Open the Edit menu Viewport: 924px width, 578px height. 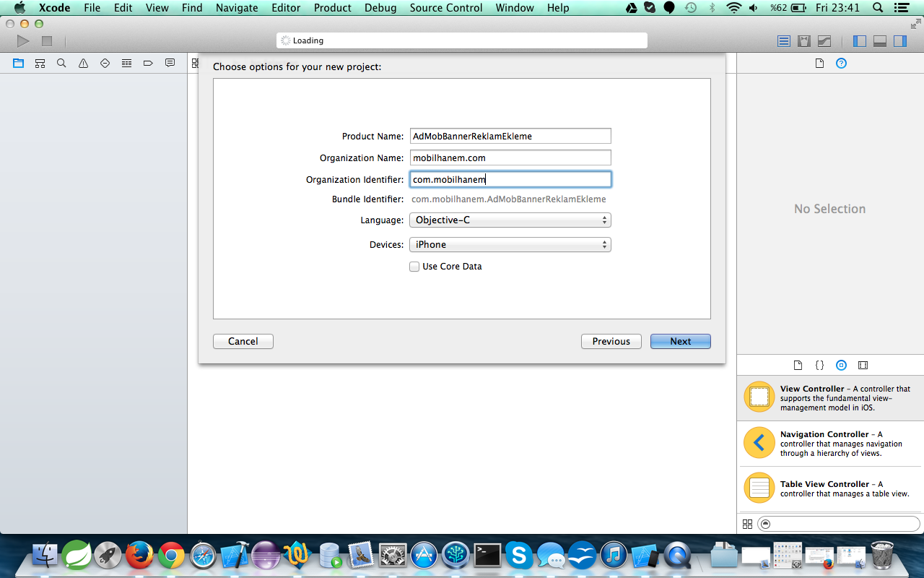pyautogui.click(x=123, y=8)
